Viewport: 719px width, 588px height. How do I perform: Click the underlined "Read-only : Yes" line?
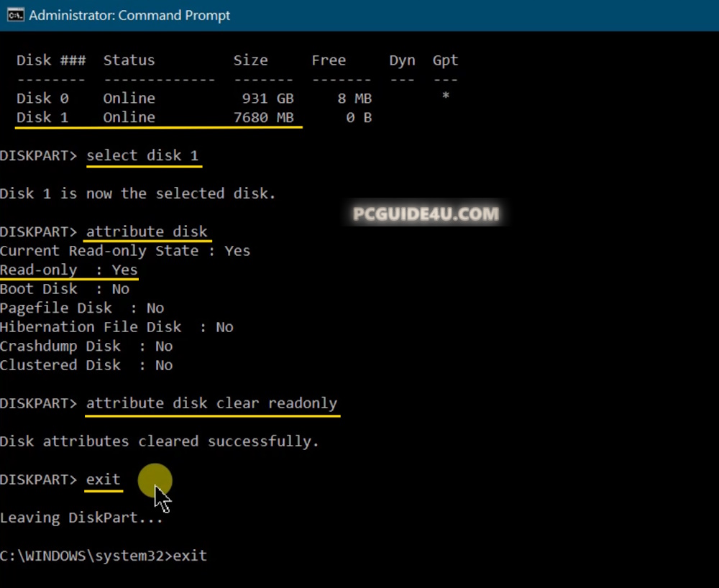(x=68, y=270)
